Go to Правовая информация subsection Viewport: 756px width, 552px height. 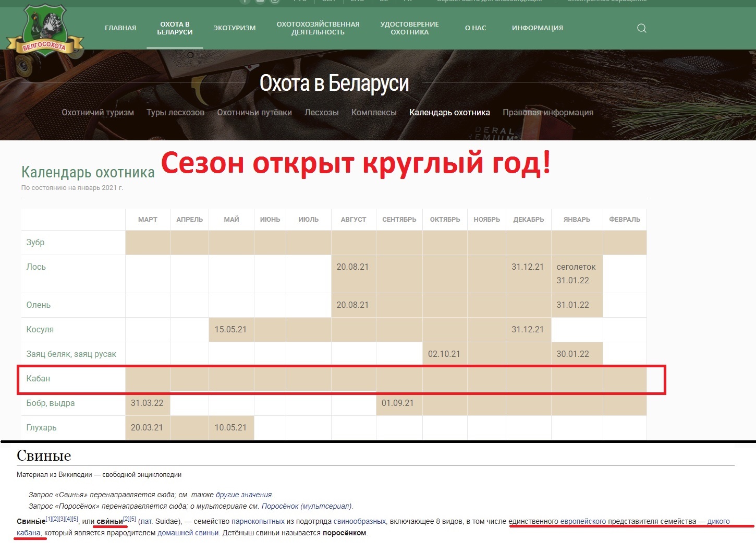click(548, 112)
